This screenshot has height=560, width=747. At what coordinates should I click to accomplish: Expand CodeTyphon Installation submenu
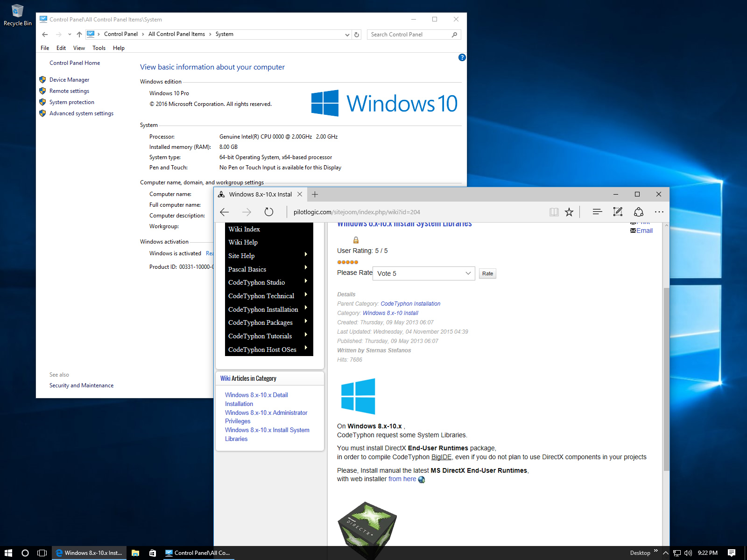point(306,308)
